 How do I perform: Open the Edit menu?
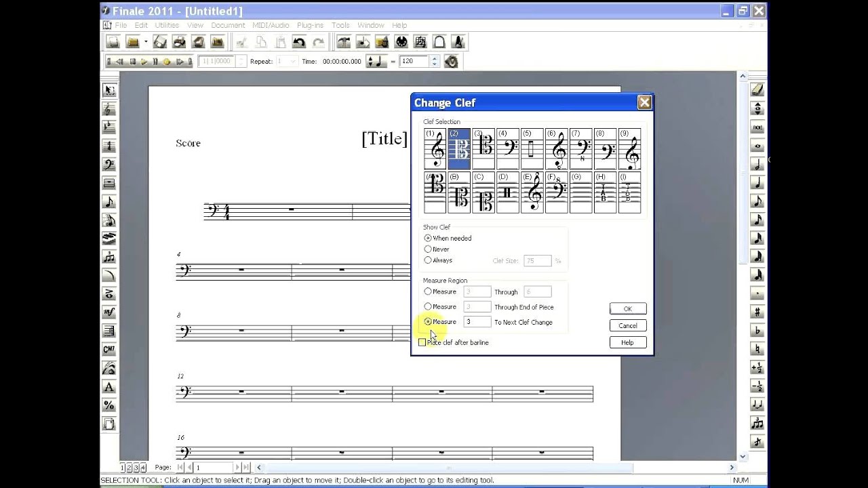(141, 25)
